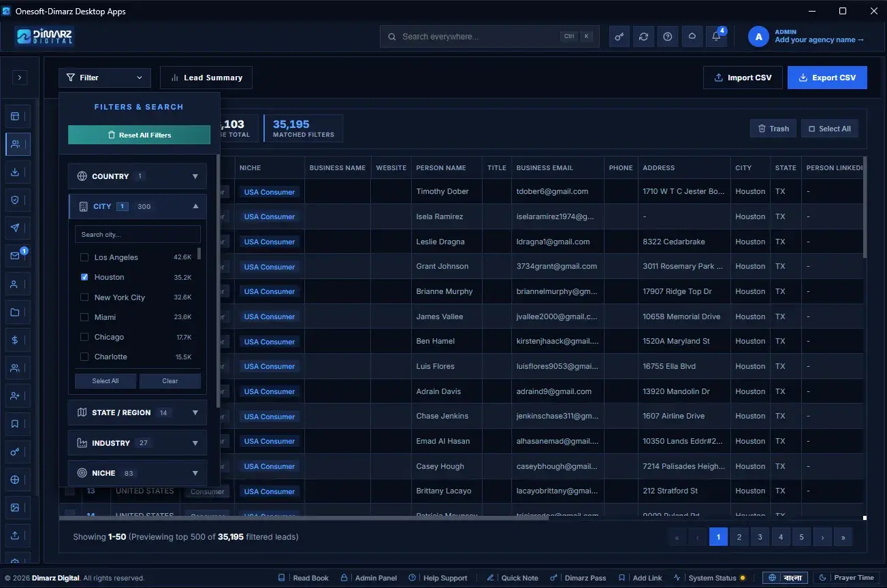Open the folder icon in left sidebar

(15, 312)
